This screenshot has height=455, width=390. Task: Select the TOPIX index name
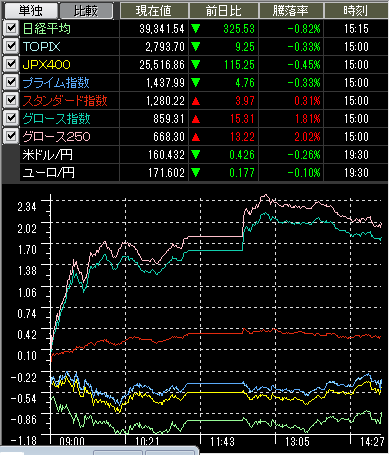[41, 47]
